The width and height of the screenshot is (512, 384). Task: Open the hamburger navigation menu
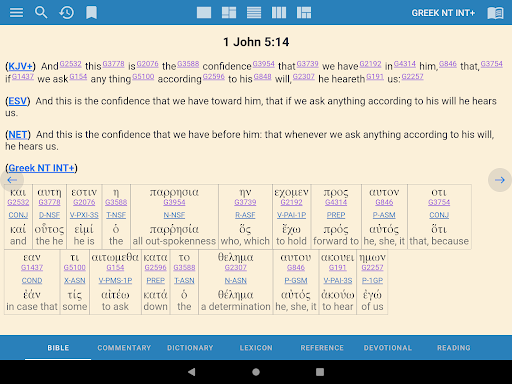tap(16, 13)
